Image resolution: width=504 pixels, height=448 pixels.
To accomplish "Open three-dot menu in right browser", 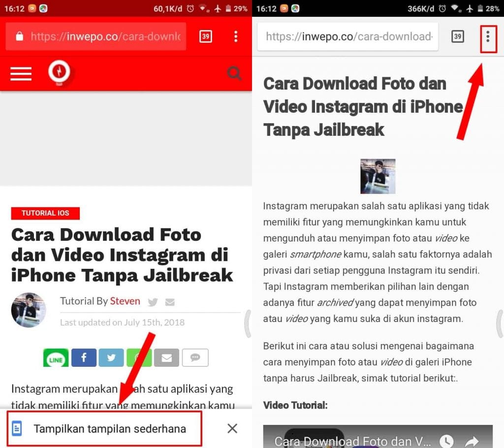I will click(x=488, y=36).
